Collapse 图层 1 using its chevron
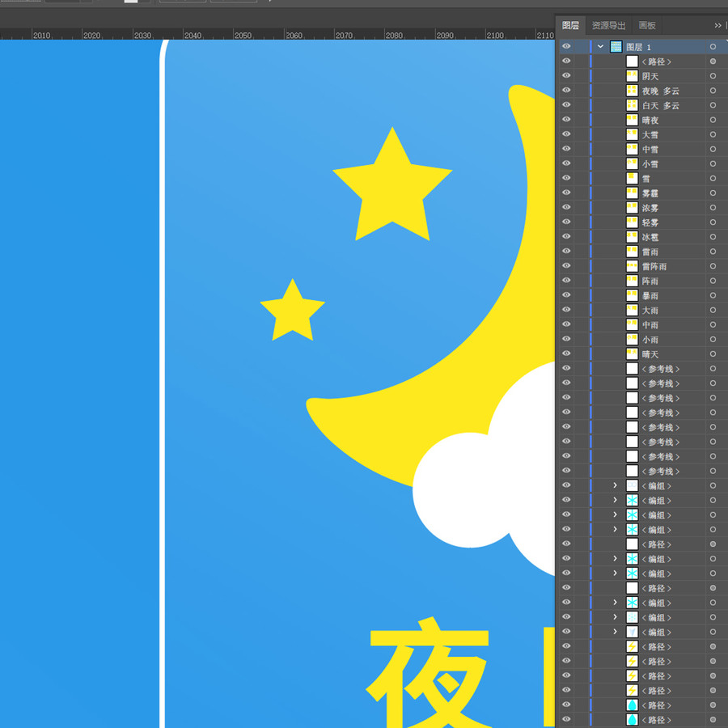 pyautogui.click(x=600, y=47)
